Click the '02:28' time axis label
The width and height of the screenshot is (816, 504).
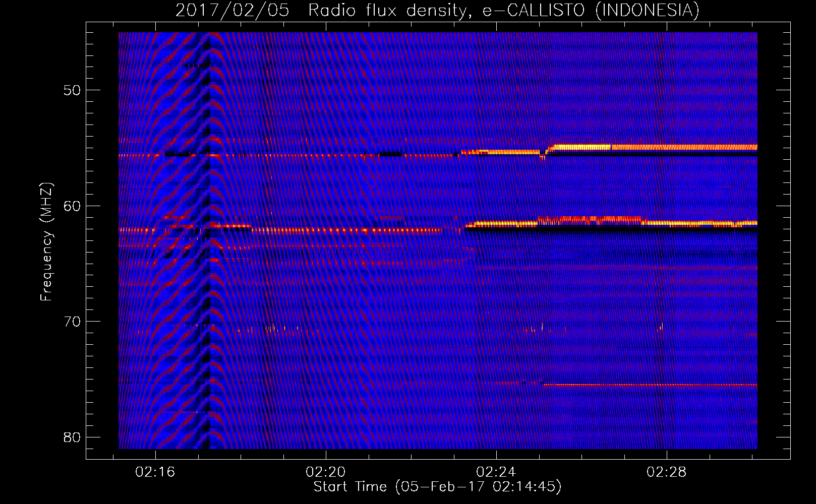tap(667, 472)
